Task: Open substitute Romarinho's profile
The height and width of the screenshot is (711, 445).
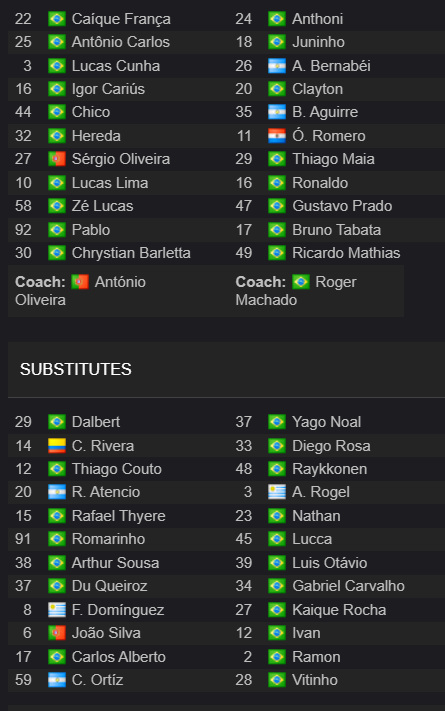Action: point(108,539)
